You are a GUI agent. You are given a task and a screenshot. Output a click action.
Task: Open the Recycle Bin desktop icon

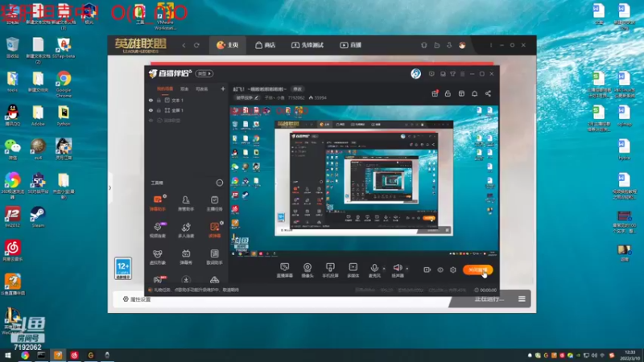13,47
